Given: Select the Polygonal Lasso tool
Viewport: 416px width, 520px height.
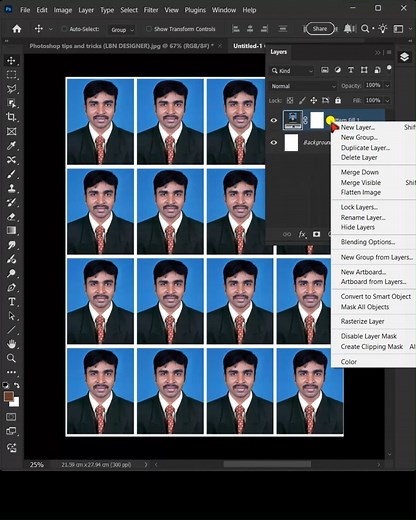Looking at the screenshot, I should pos(11,89).
